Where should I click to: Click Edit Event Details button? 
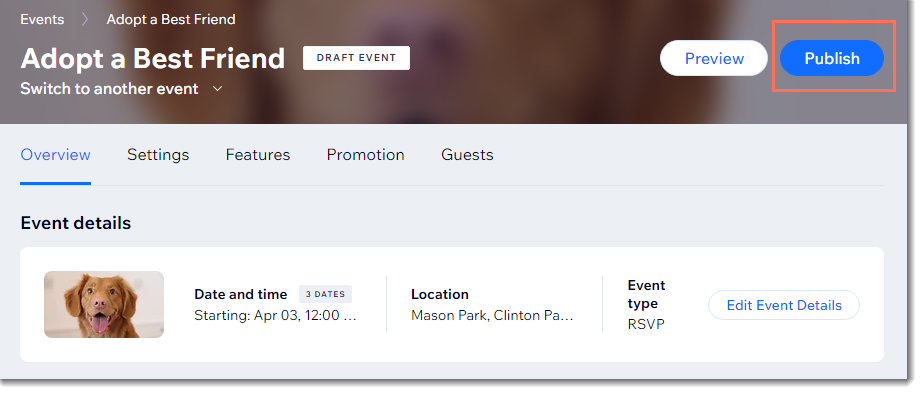coord(784,305)
